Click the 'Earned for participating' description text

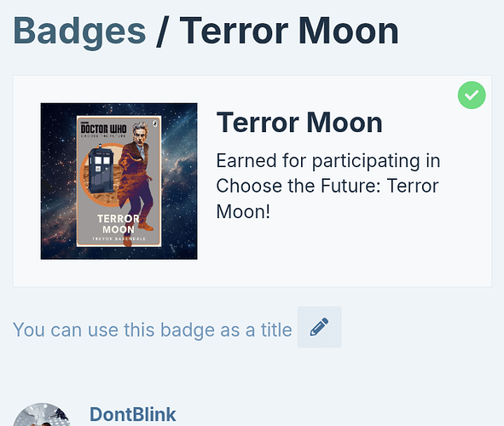(x=328, y=187)
